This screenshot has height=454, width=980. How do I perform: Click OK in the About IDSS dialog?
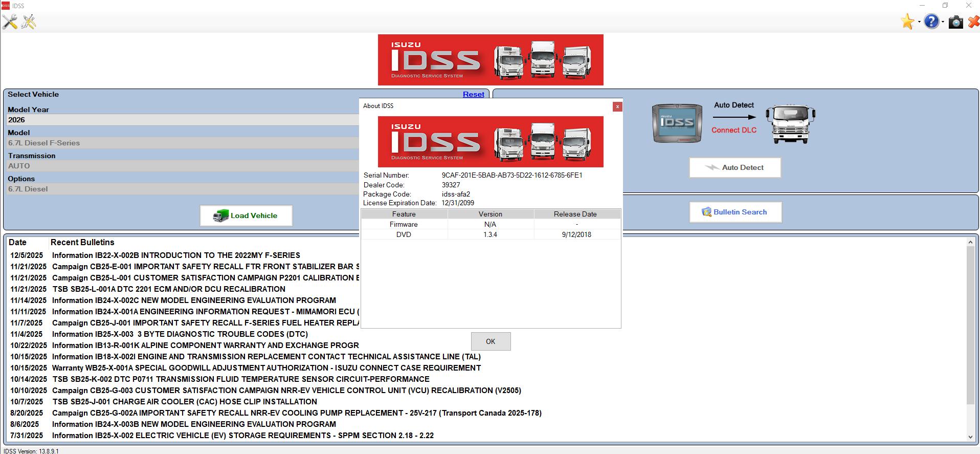[491, 341]
